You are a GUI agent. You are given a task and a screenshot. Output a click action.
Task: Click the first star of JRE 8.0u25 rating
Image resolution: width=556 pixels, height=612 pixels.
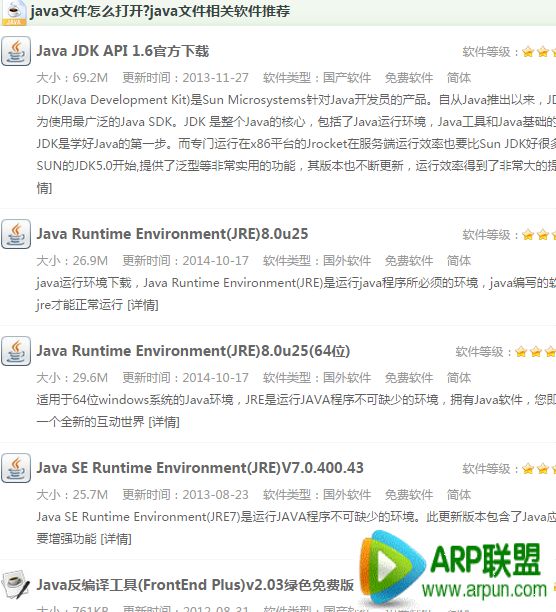(x=528, y=235)
